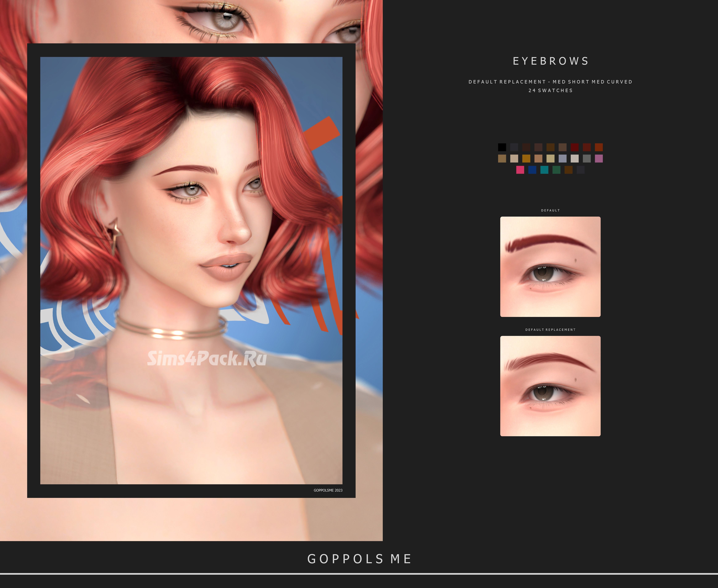Image resolution: width=718 pixels, height=588 pixels.
Task: Click the EYEBROWS heading text
Action: point(551,61)
